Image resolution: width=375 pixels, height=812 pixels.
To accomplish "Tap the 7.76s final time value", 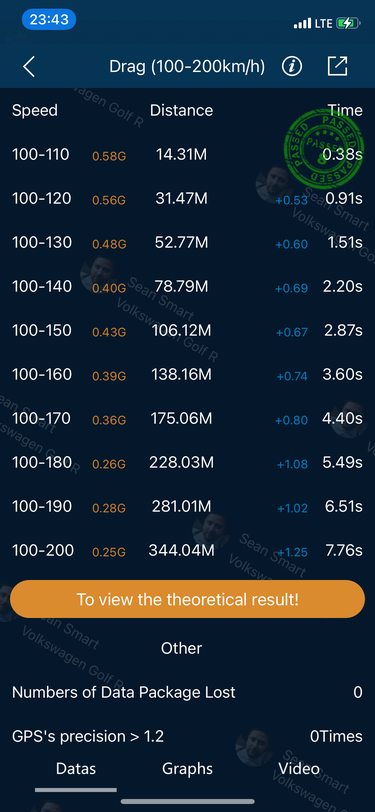I will (x=342, y=550).
